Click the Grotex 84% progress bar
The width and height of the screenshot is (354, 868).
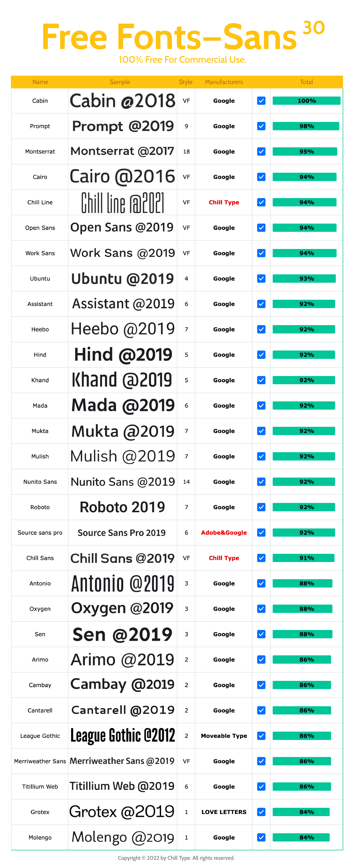[301, 812]
